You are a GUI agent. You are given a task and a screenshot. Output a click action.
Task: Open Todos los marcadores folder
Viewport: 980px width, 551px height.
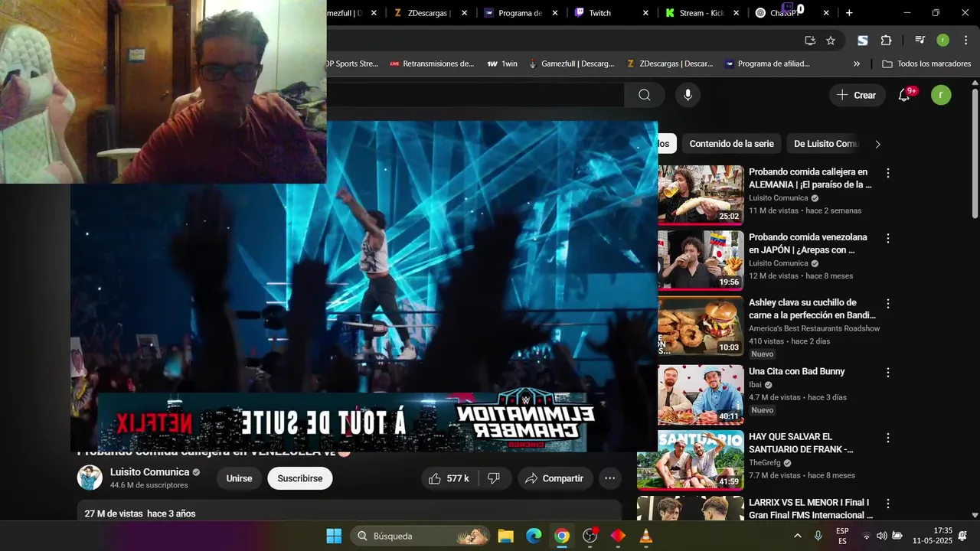point(926,64)
